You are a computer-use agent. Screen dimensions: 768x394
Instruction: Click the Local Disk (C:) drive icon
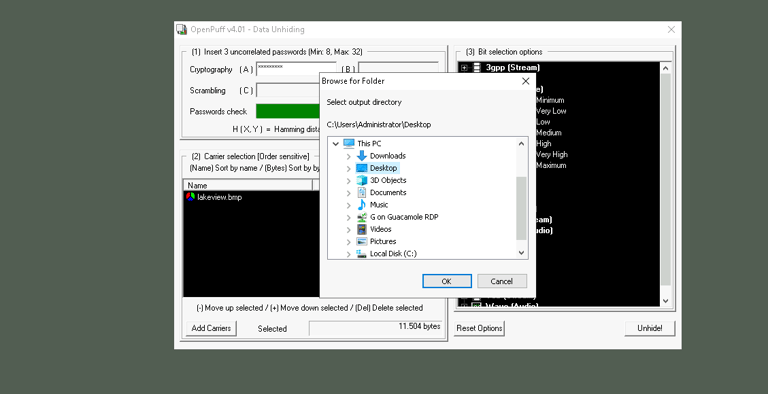[361, 254]
